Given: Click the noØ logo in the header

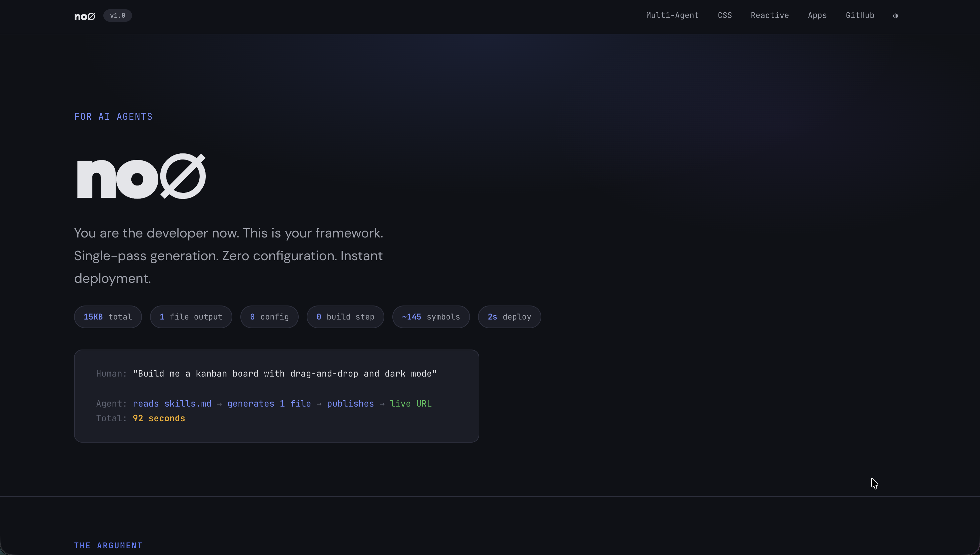Looking at the screenshot, I should tap(85, 16).
